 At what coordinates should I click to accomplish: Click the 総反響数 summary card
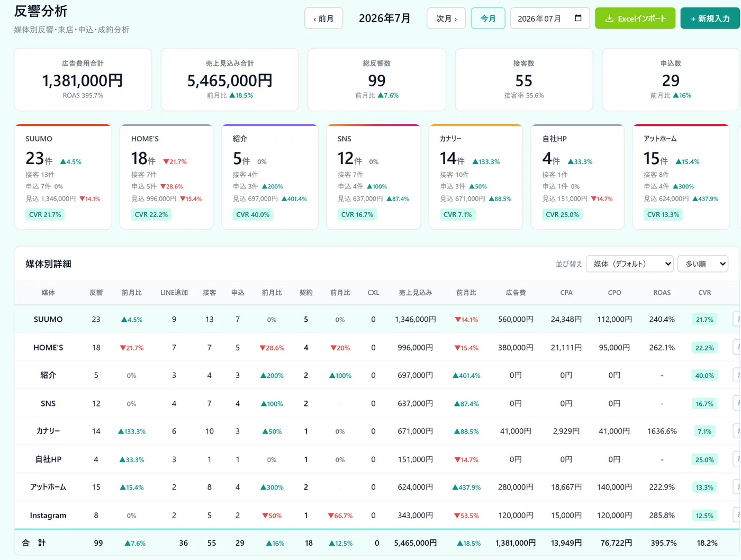377,79
